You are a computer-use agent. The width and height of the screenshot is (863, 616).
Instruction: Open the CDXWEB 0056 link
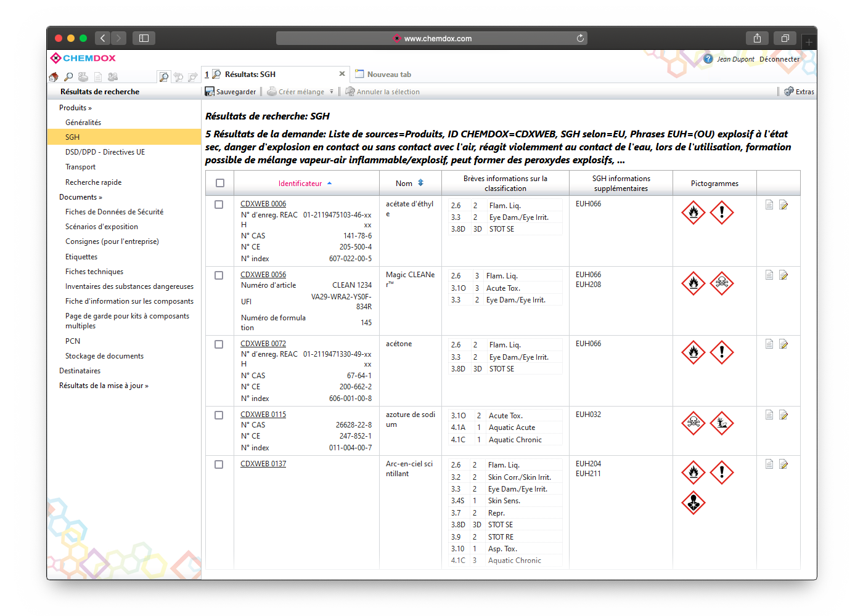[263, 275]
